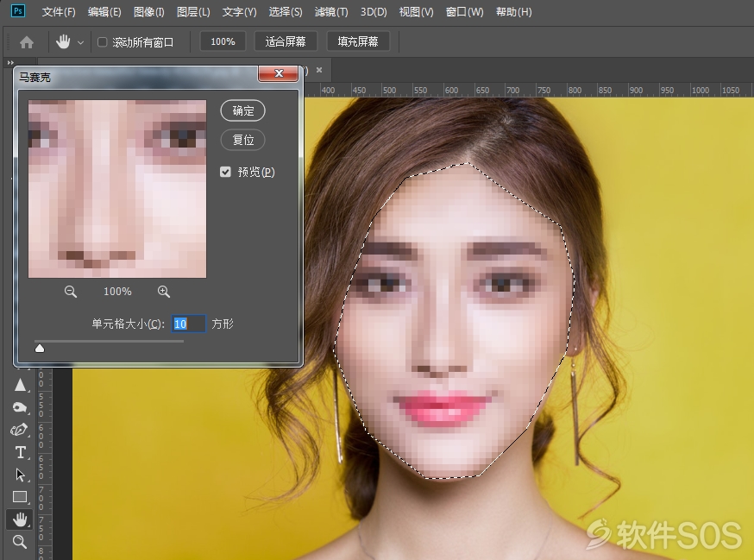The height and width of the screenshot is (560, 754).
Task: Open the 3D(D) menu
Action: point(374,12)
